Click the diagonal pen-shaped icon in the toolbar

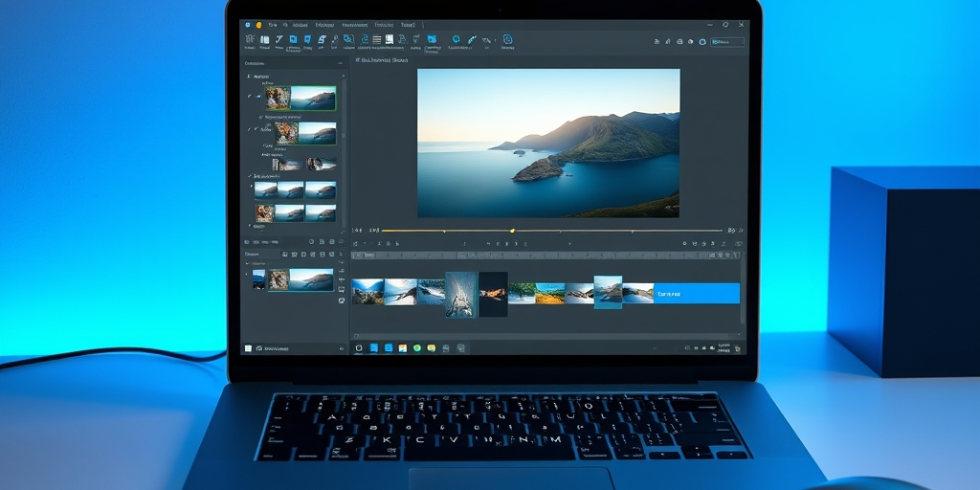tap(472, 40)
